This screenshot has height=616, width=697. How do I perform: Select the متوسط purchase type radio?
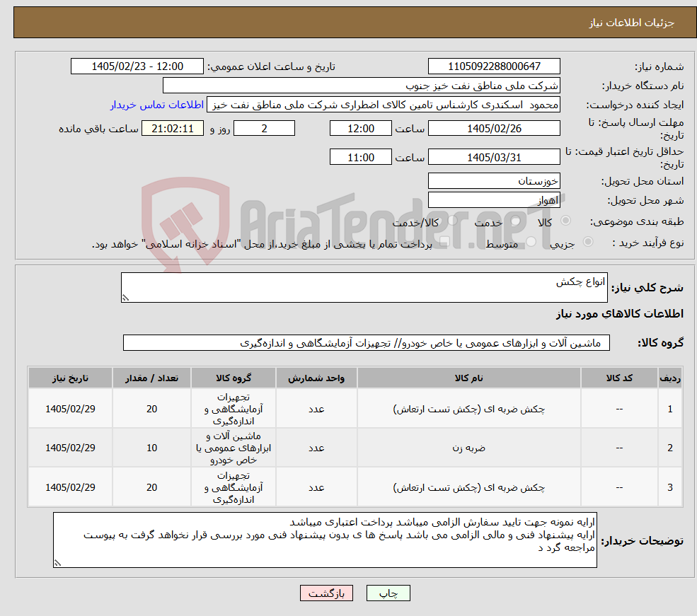(x=531, y=242)
